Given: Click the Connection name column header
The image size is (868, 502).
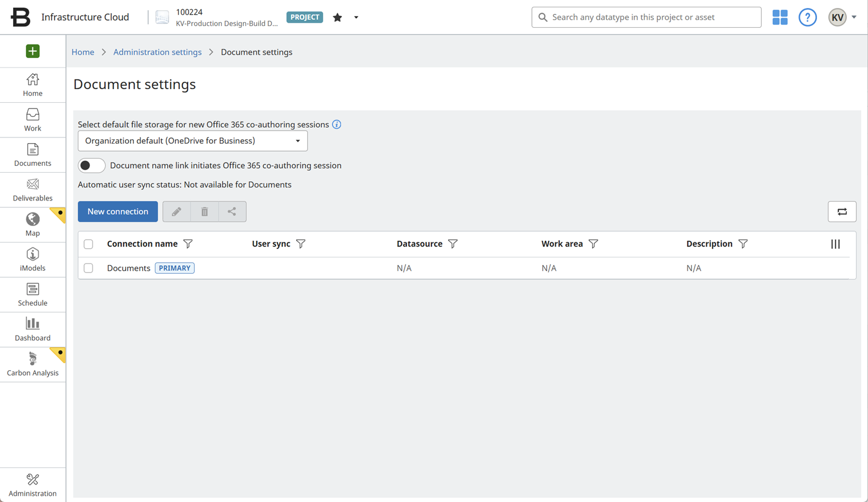Looking at the screenshot, I should tap(142, 244).
